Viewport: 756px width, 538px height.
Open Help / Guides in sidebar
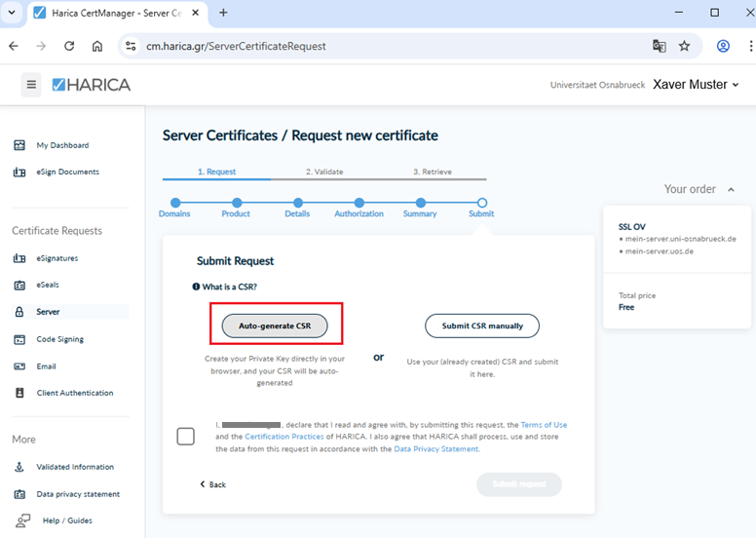(67, 520)
